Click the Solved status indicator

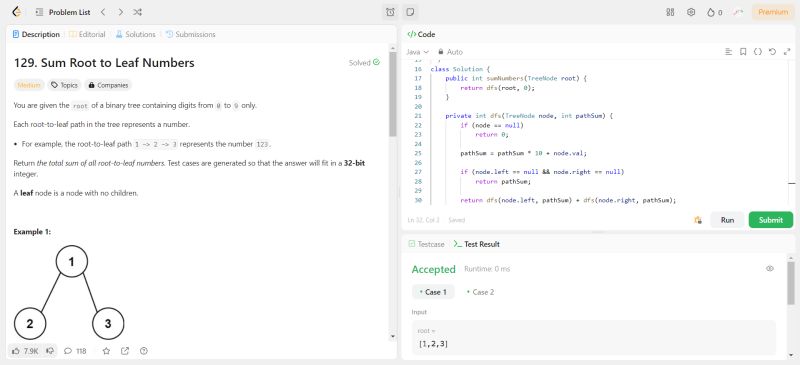click(x=364, y=63)
